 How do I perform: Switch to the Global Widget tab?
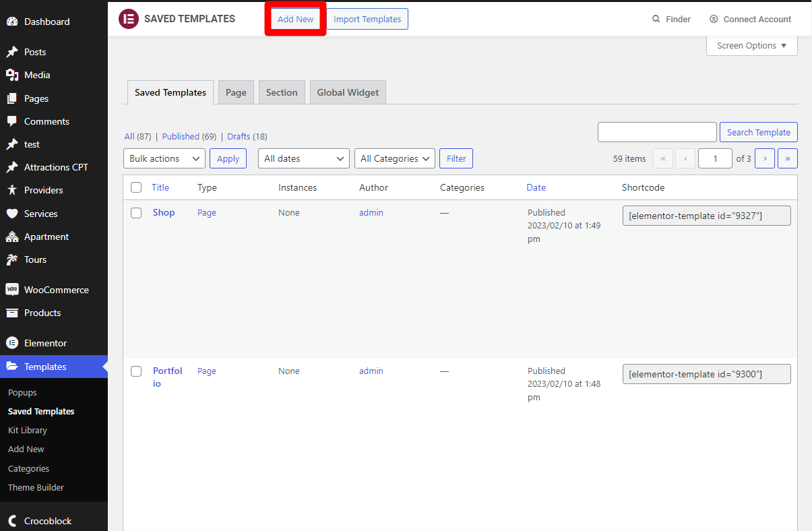click(x=348, y=92)
